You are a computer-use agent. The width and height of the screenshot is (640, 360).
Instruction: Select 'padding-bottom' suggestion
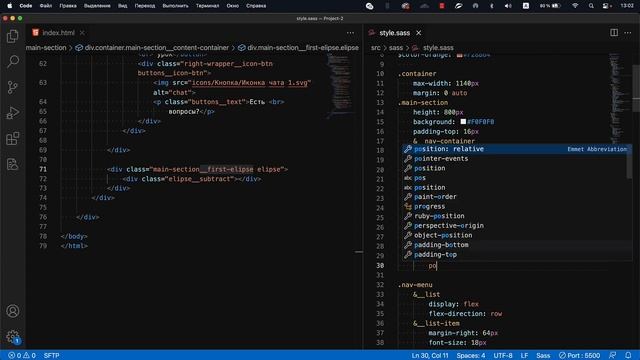(517, 245)
